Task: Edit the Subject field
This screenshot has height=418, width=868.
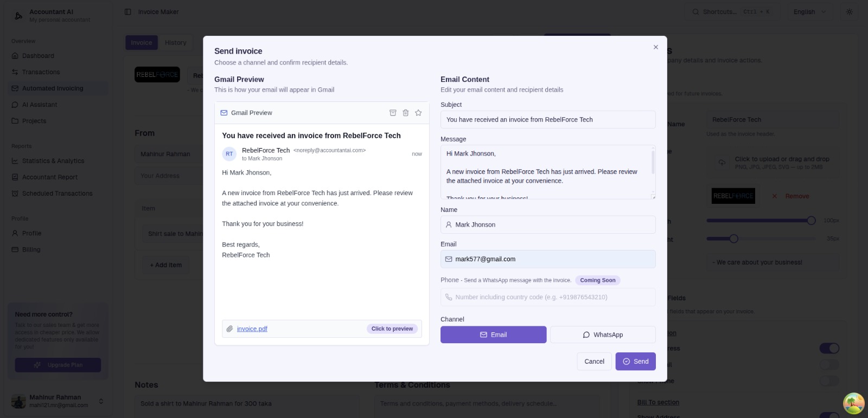Action: click(x=548, y=120)
